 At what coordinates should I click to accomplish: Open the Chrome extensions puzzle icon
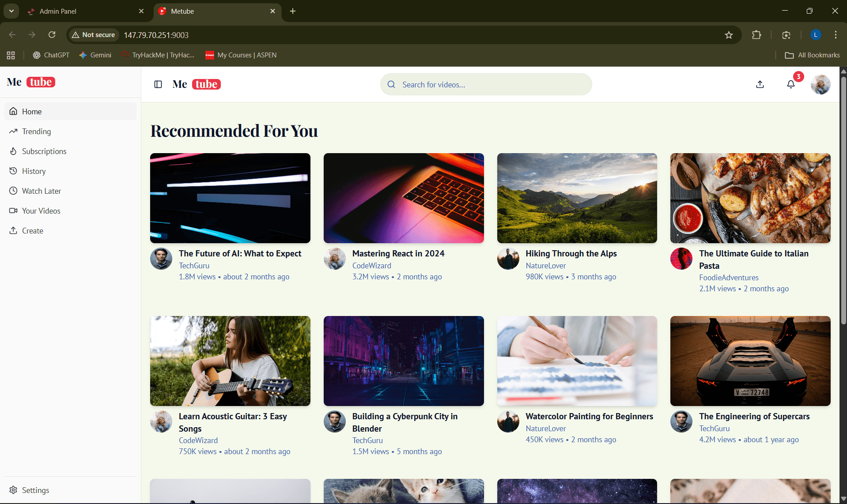[x=756, y=35]
